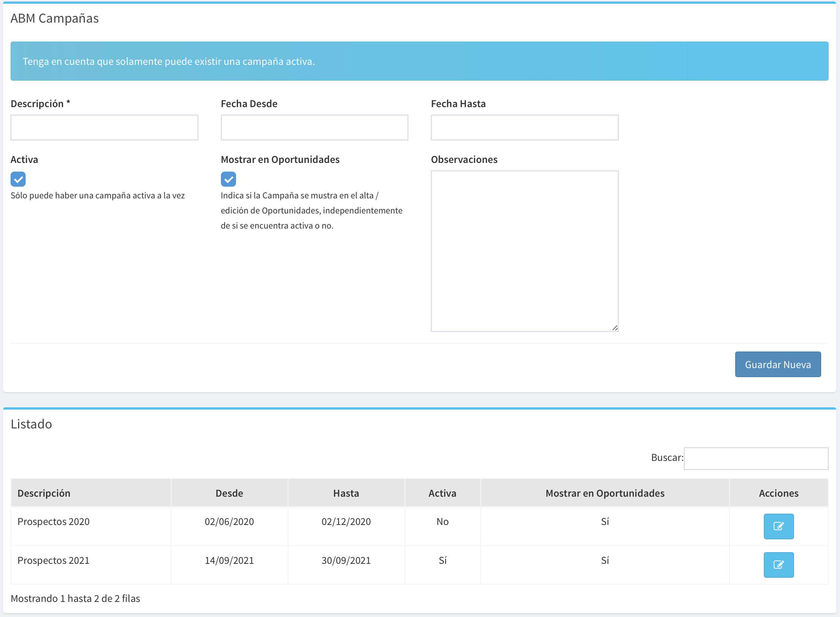Sort listing by Hasta column header
The image size is (840, 617).
coord(346,493)
